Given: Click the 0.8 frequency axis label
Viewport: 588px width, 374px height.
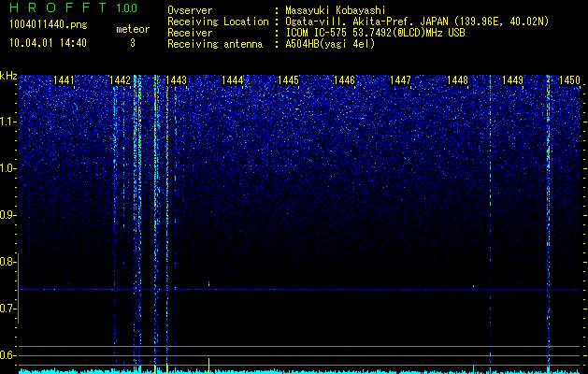Looking at the screenshot, I should (x=7, y=262).
